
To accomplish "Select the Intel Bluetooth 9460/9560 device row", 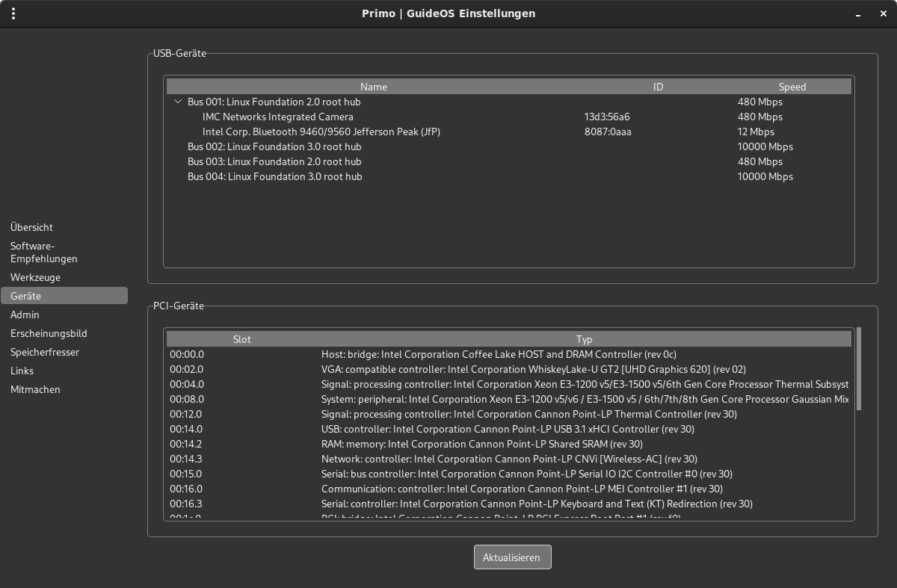I will (x=321, y=131).
